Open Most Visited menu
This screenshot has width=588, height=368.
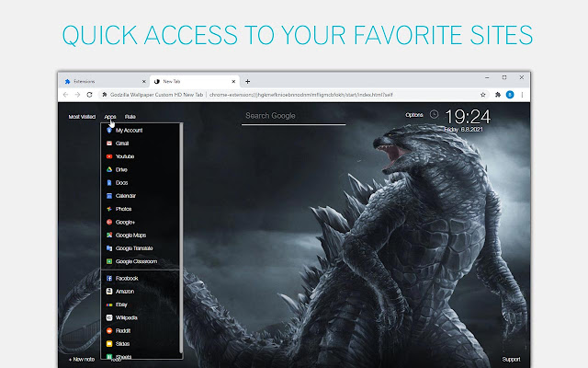[82, 117]
